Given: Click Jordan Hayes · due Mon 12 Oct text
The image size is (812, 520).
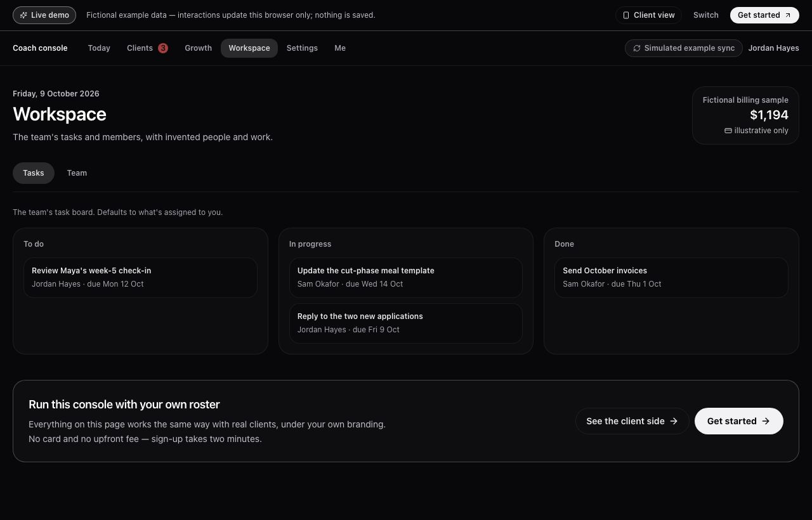Looking at the screenshot, I should click(88, 284).
